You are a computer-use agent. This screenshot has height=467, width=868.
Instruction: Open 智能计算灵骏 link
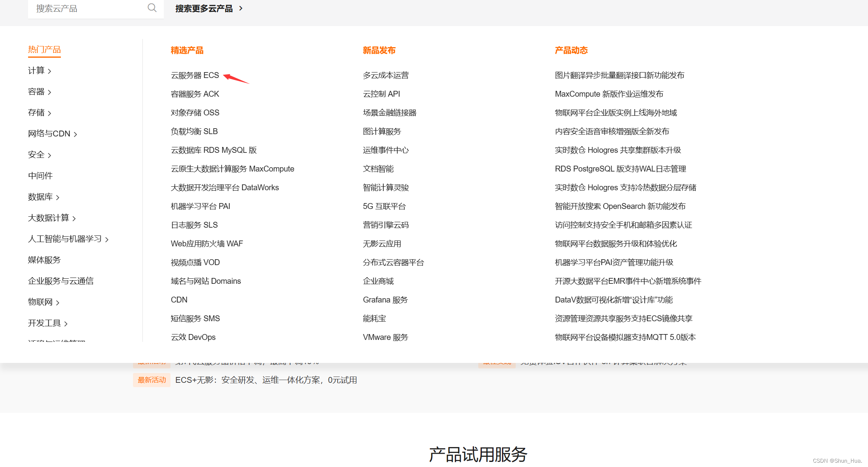[386, 188]
